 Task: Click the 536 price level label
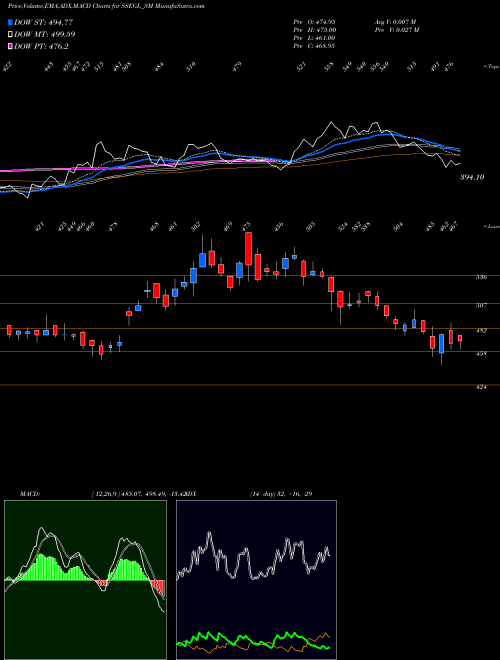(x=481, y=277)
